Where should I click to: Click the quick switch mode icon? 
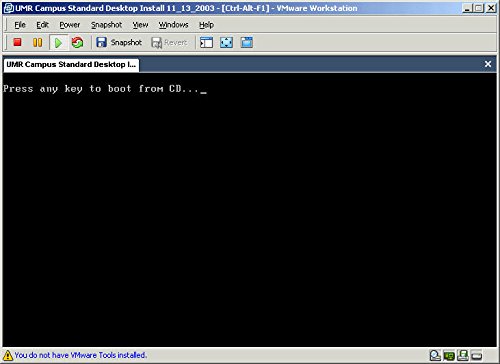tap(247, 42)
